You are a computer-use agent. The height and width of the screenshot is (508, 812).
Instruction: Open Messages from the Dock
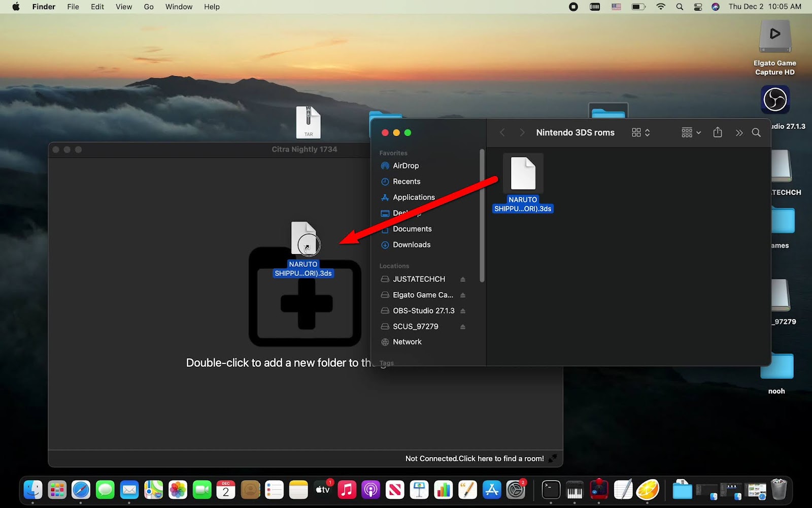(x=105, y=490)
